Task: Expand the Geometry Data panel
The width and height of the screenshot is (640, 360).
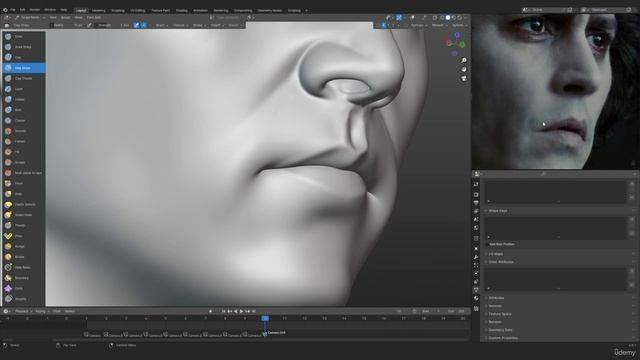Action: click(x=500, y=330)
